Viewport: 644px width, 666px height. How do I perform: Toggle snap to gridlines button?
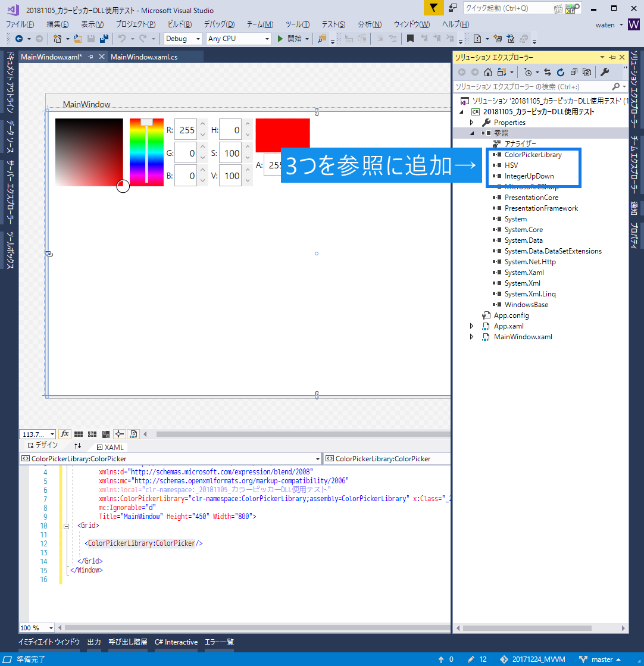point(92,434)
